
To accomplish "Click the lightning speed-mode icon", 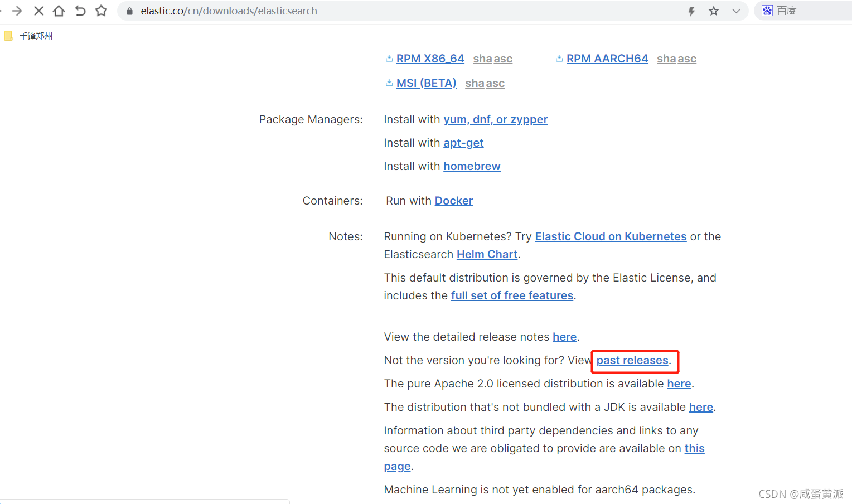I will [691, 11].
